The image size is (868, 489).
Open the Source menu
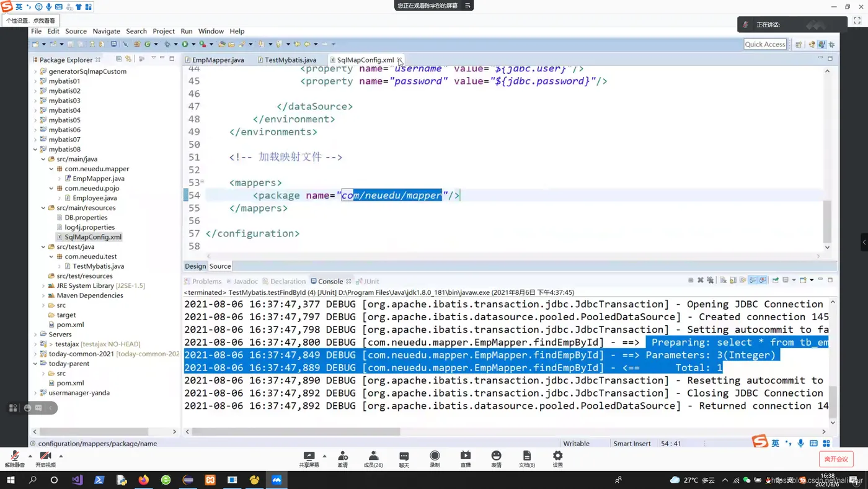coord(76,31)
